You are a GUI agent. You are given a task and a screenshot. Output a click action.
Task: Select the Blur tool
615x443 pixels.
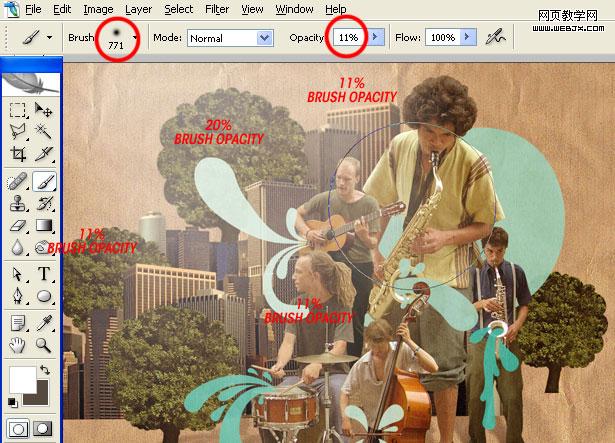pyautogui.click(x=18, y=248)
